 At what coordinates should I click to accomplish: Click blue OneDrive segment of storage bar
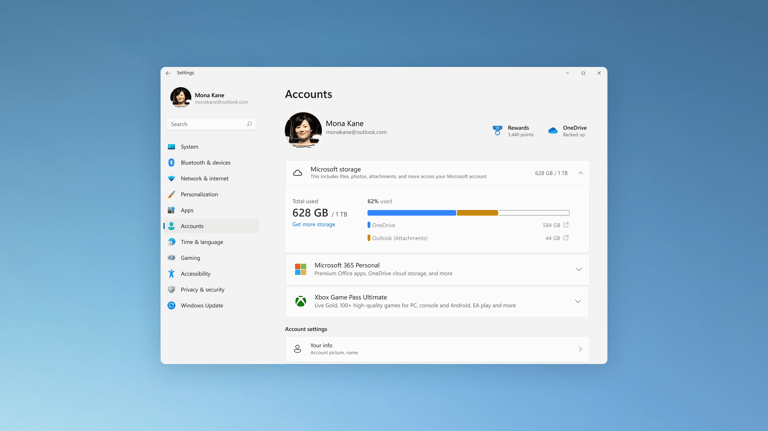(411, 213)
